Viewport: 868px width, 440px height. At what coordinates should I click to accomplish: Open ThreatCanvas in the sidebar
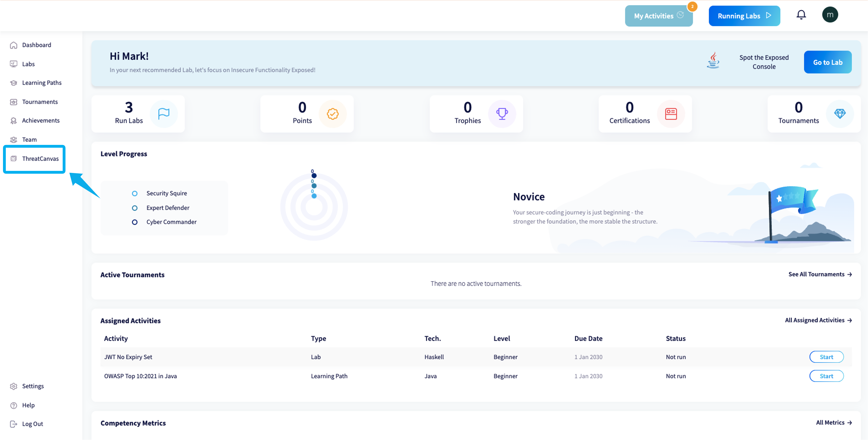click(40, 159)
